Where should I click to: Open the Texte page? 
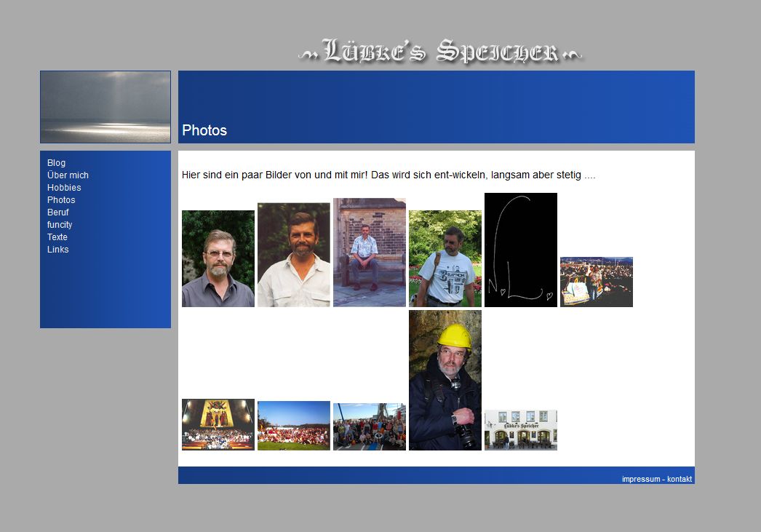point(57,237)
